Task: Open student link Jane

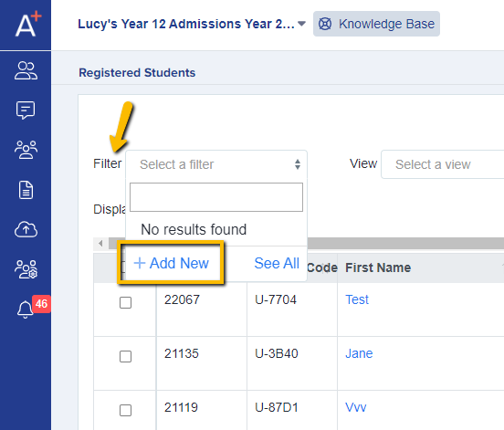Action: pyautogui.click(x=359, y=353)
